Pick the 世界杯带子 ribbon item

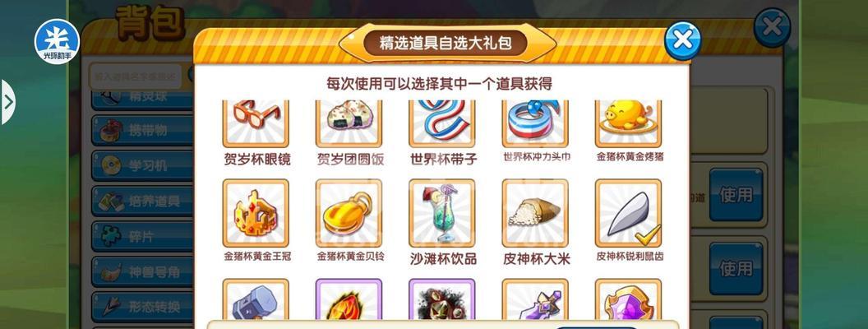[x=441, y=123]
